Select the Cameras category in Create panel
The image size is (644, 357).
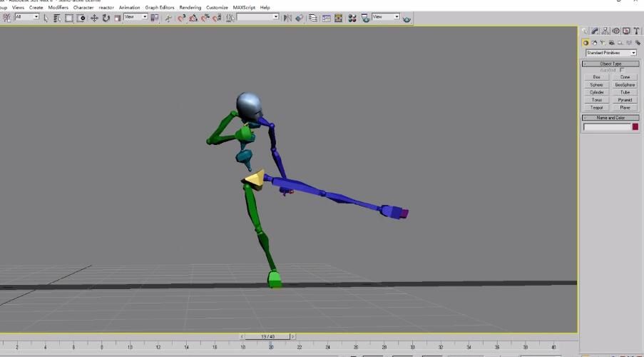pyautogui.click(x=612, y=43)
